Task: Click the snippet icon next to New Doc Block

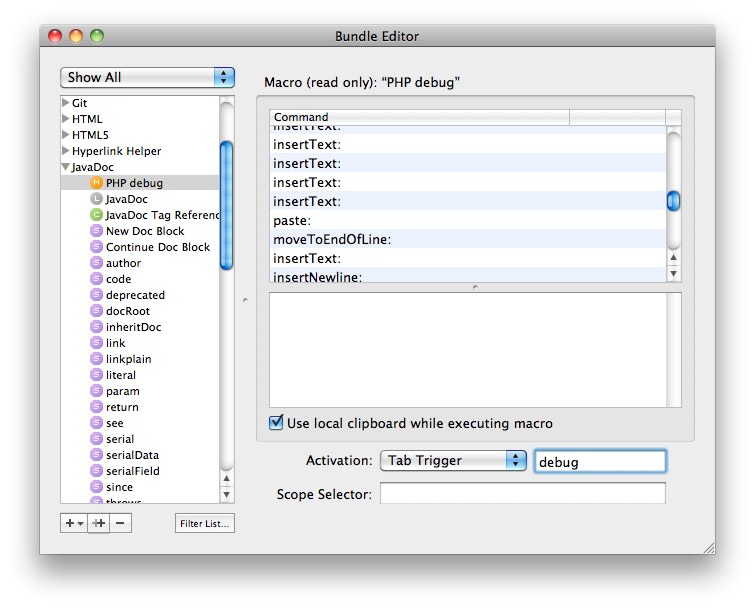Action: [x=97, y=231]
